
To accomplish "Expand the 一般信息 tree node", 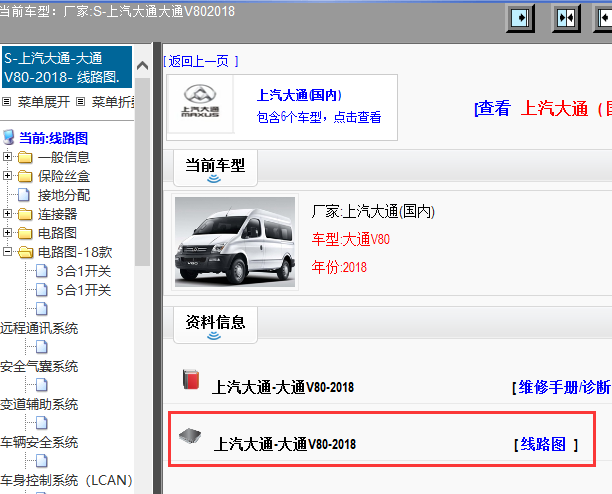I will 7,156.
